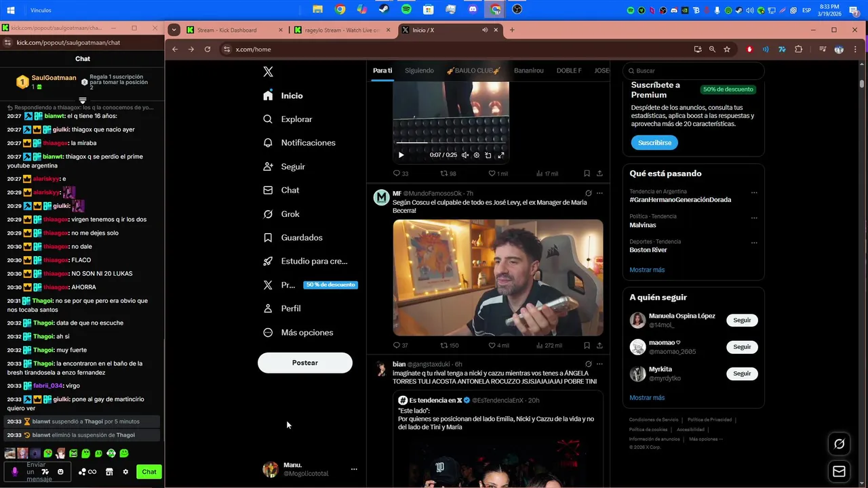Image resolution: width=868 pixels, height=488 pixels.
Task: Open a new Chrome tab
Action: [512, 30]
